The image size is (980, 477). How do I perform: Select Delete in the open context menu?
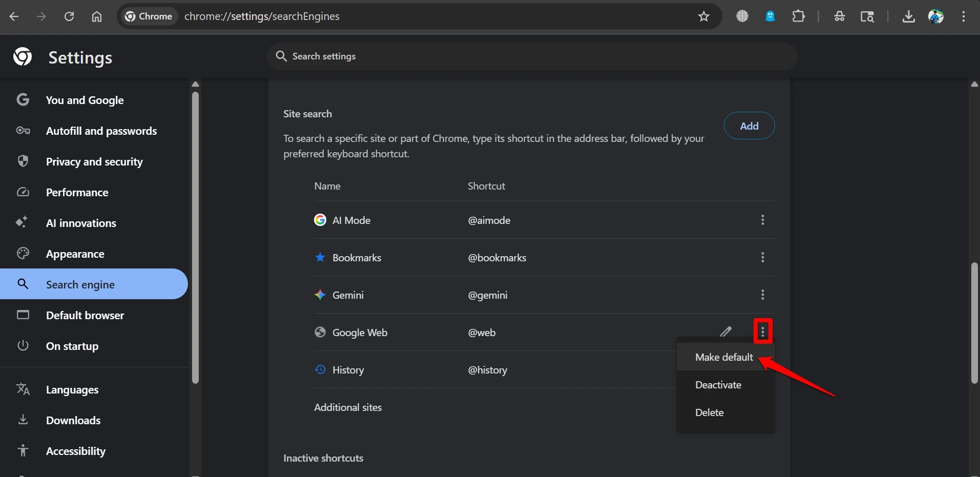pos(710,412)
